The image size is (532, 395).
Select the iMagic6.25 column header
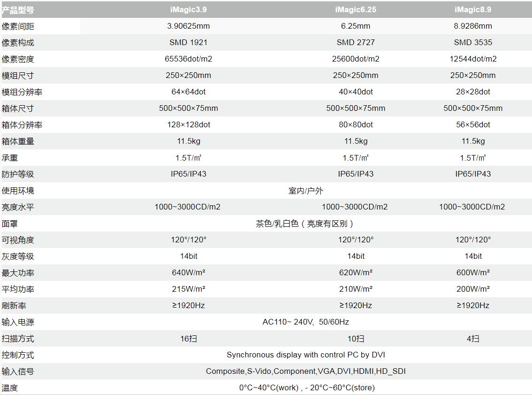click(x=356, y=9)
